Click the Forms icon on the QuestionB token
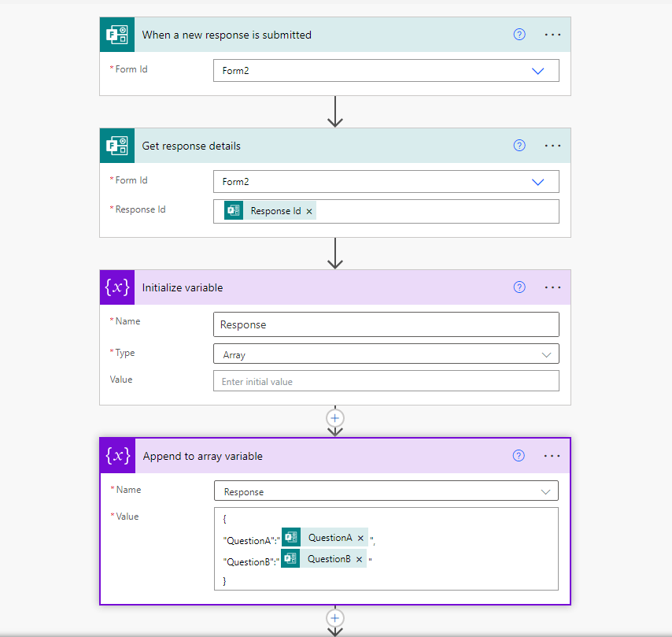This screenshot has width=672, height=637. click(x=290, y=559)
